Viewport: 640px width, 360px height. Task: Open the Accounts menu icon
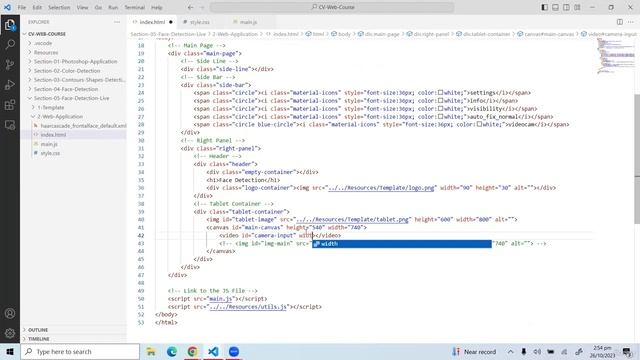point(10,313)
